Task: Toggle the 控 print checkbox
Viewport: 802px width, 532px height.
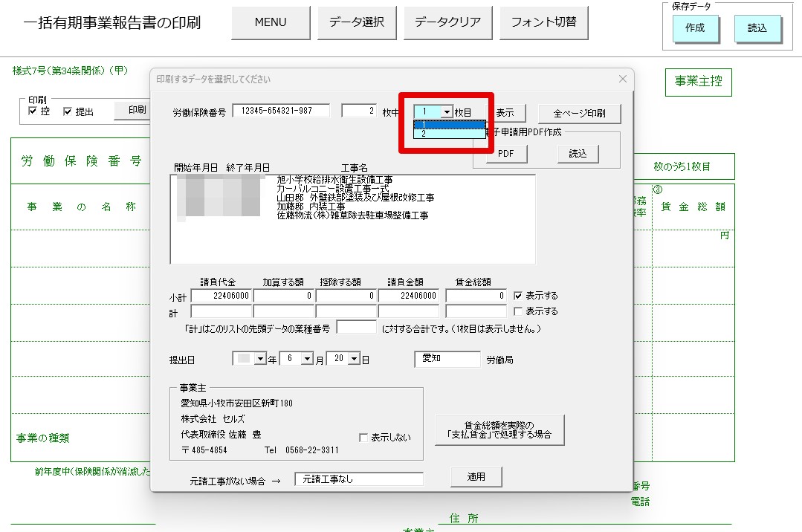Action: [33, 111]
